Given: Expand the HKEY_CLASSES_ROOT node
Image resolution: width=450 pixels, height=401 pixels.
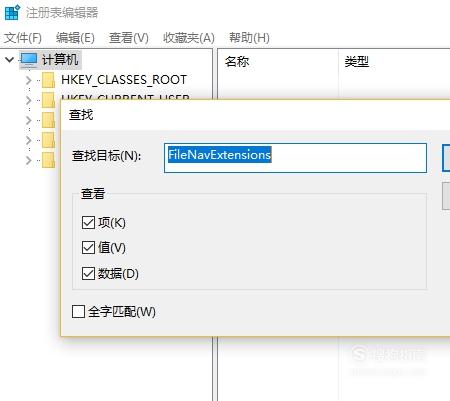Looking at the screenshot, I should [x=29, y=80].
